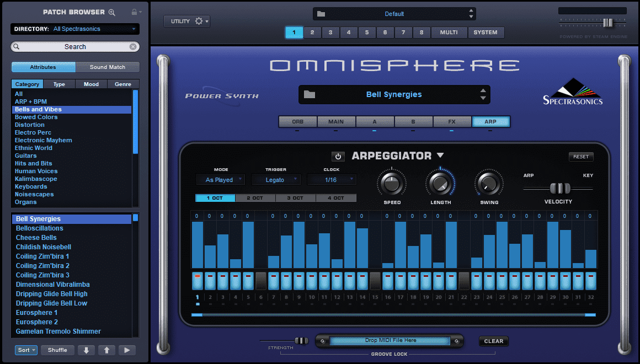
Task: Open Arpeggiator title dropdown arrow
Action: point(440,156)
